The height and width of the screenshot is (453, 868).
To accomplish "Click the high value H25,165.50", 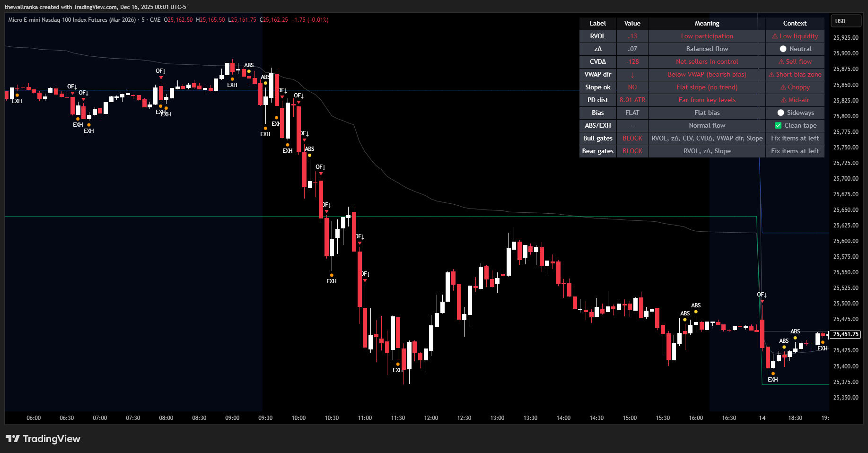I will 210,20.
